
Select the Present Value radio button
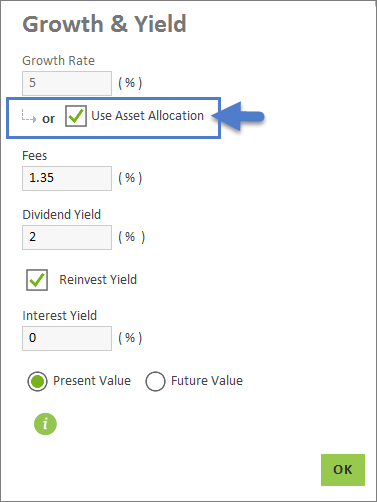pos(37,381)
